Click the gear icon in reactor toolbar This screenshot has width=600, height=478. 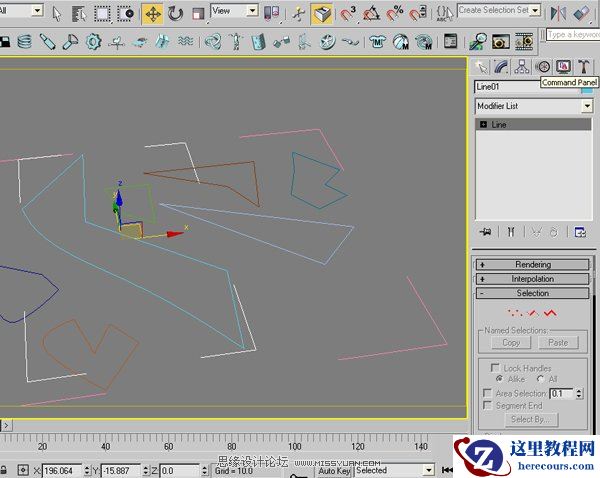click(x=93, y=42)
